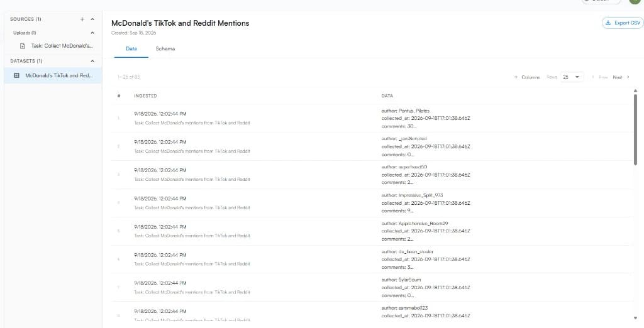Image resolution: width=644 pixels, height=328 pixels.
Task: Click the table icon of the McDonald's dataset
Action: click(x=16, y=75)
